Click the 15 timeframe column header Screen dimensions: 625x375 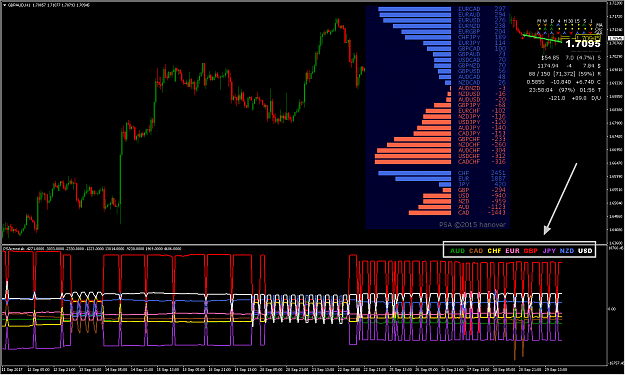[577, 21]
